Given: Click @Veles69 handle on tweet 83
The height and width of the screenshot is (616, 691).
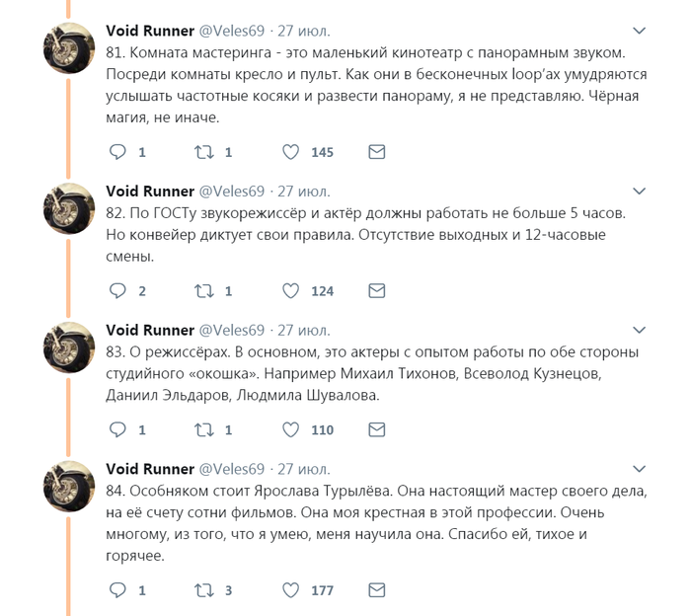Looking at the screenshot, I should 232,330.
